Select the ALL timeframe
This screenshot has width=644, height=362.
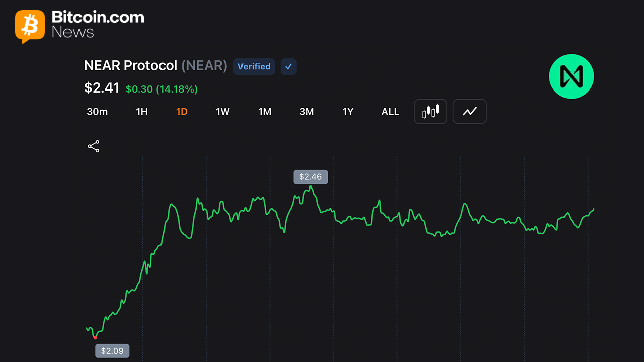(x=390, y=112)
